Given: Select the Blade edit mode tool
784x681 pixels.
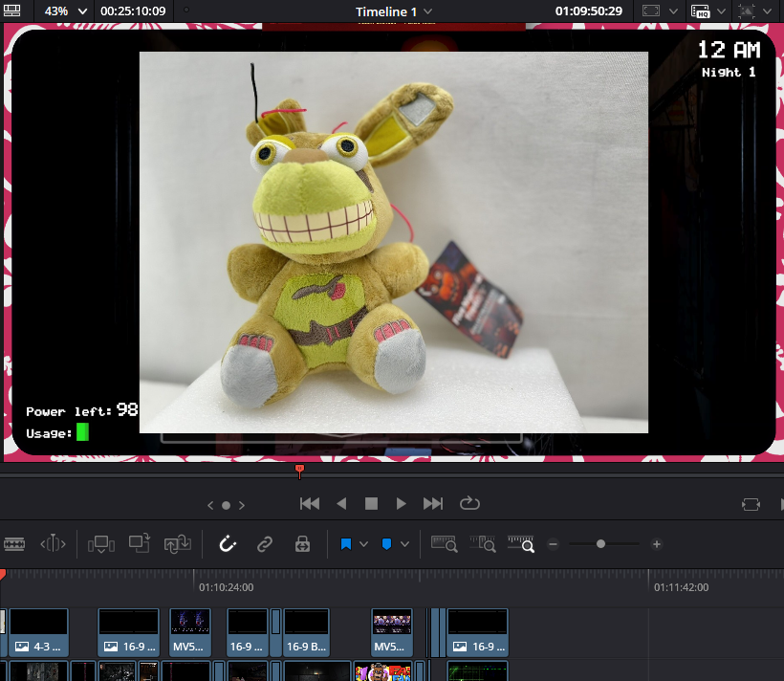Looking at the screenshot, I should tap(14, 544).
